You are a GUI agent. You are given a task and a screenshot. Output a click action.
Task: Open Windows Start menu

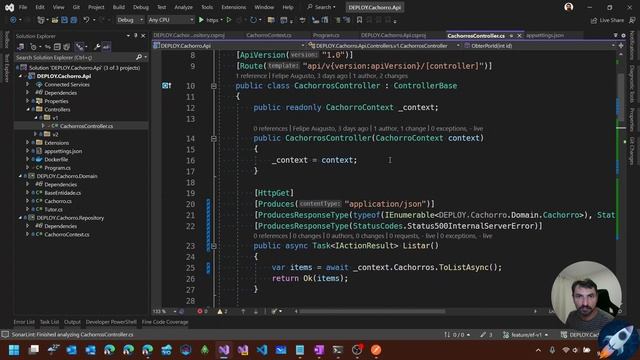point(14,350)
